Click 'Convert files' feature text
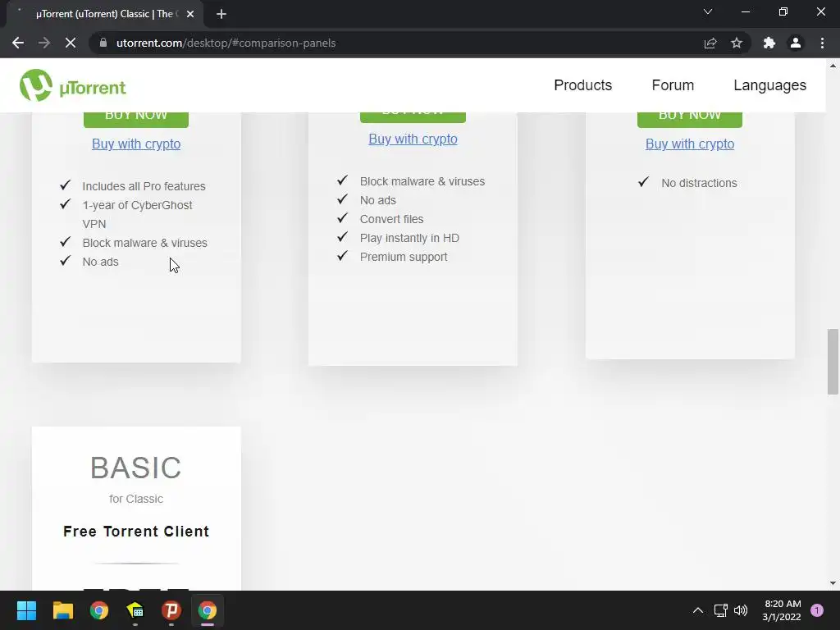 pyautogui.click(x=391, y=218)
